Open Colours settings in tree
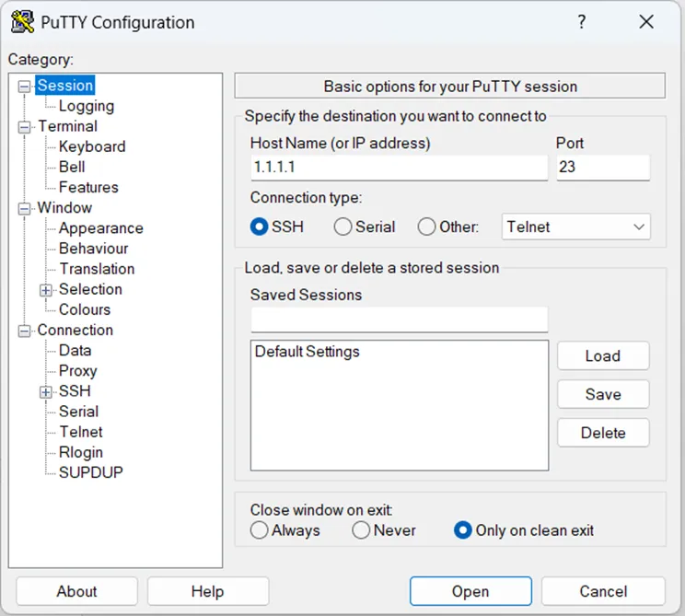The height and width of the screenshot is (616, 685). click(85, 309)
